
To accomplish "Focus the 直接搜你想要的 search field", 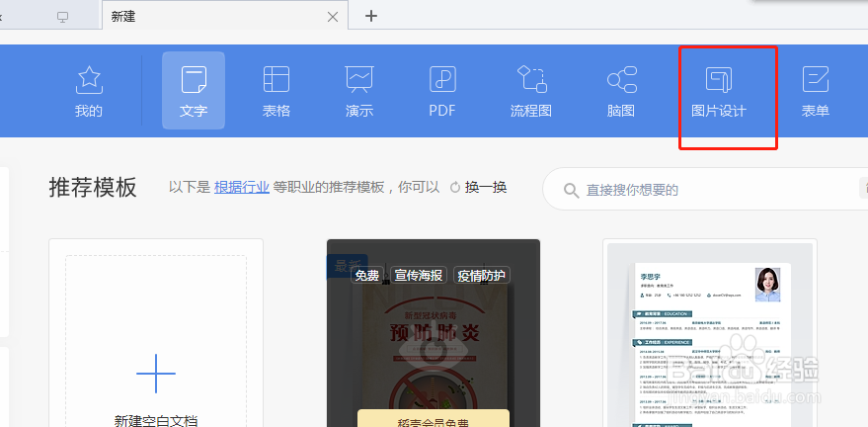I will click(x=703, y=190).
